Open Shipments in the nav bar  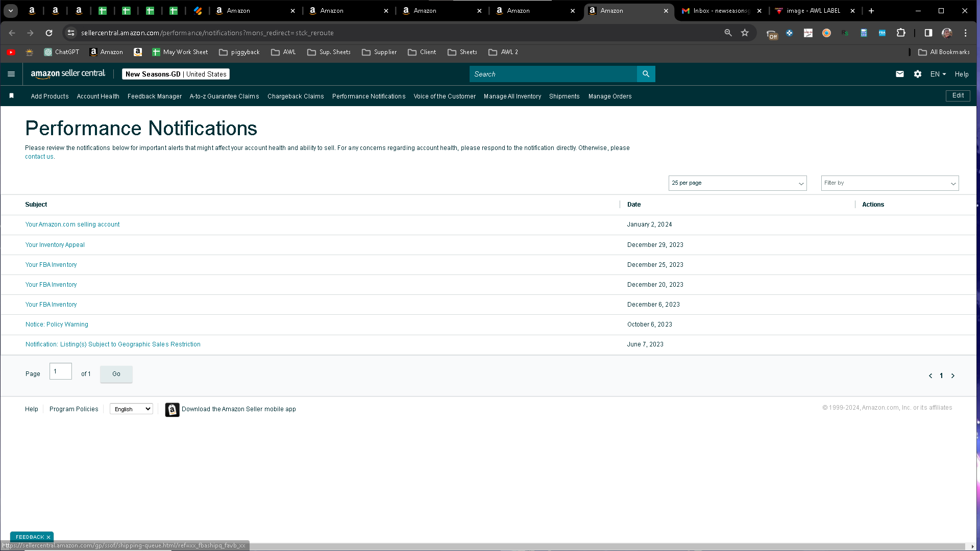(x=565, y=96)
